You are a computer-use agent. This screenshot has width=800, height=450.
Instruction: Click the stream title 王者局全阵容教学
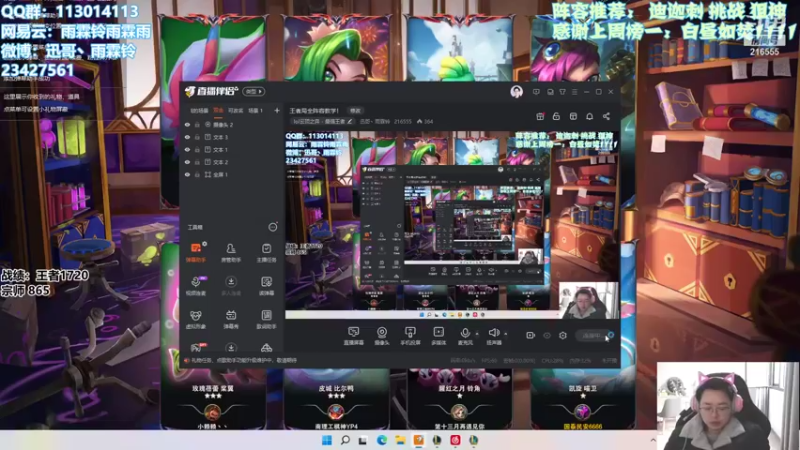tap(314, 111)
